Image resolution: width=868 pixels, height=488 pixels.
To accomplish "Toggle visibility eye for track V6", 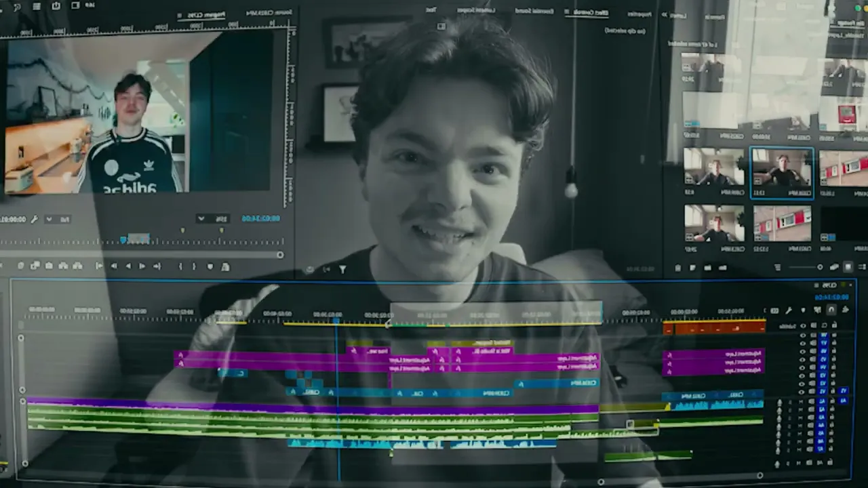I will (804, 351).
